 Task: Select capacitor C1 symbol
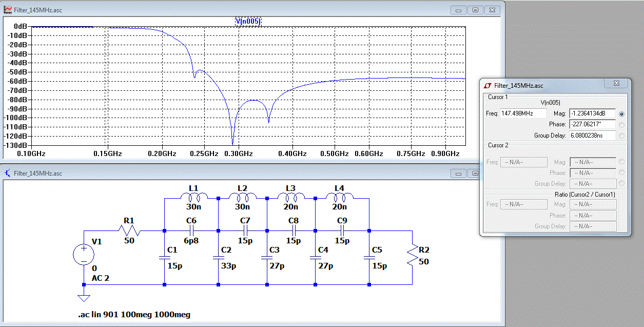tap(164, 258)
